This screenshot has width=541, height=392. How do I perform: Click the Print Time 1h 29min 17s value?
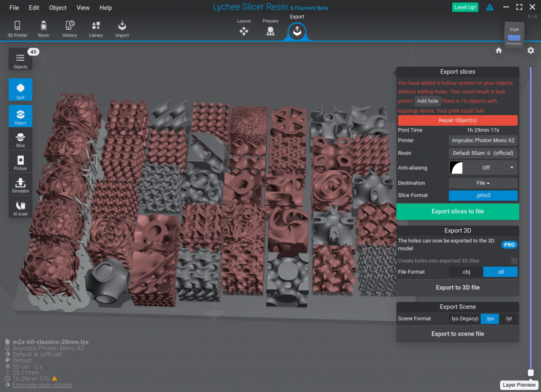(483, 130)
